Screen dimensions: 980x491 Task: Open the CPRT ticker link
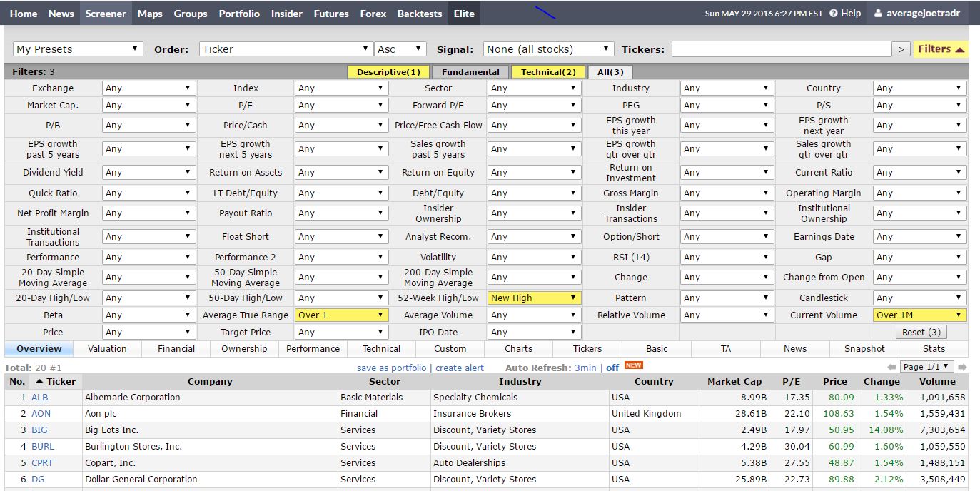pyautogui.click(x=42, y=463)
